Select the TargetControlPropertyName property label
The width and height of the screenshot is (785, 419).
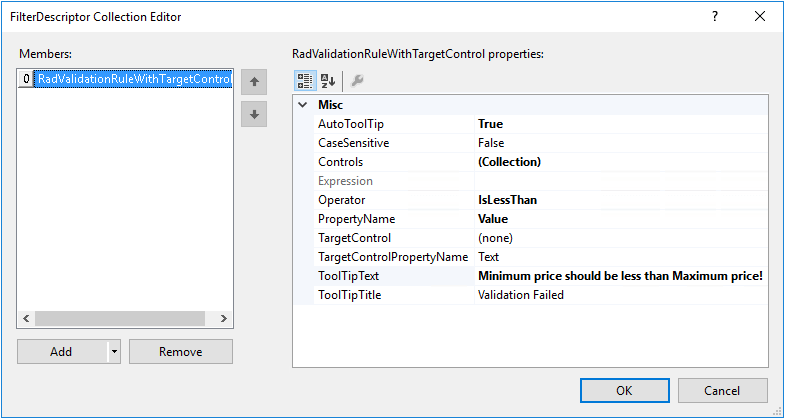click(x=395, y=257)
